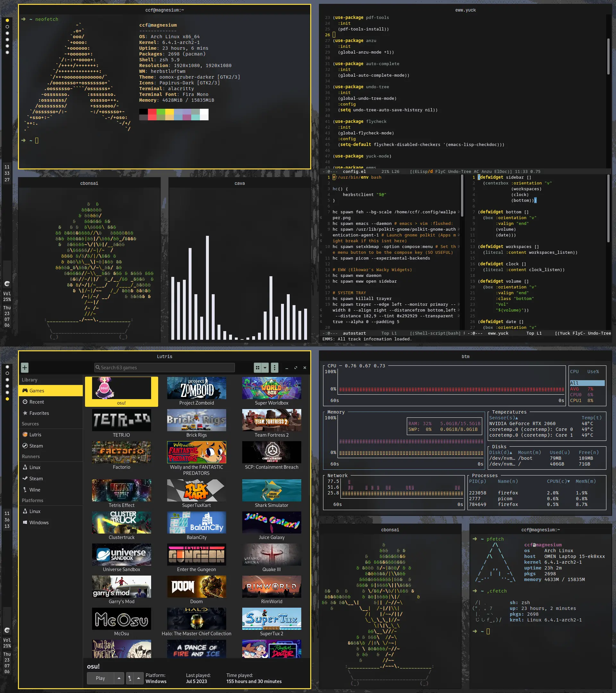Select the Project Zomboid game cover
The width and height of the screenshot is (616, 693).
(x=197, y=388)
